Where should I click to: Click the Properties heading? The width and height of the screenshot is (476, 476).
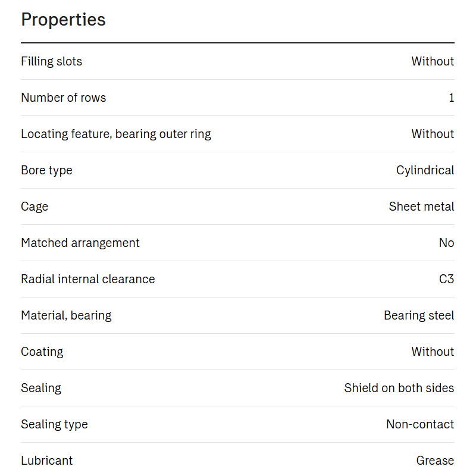63,20
